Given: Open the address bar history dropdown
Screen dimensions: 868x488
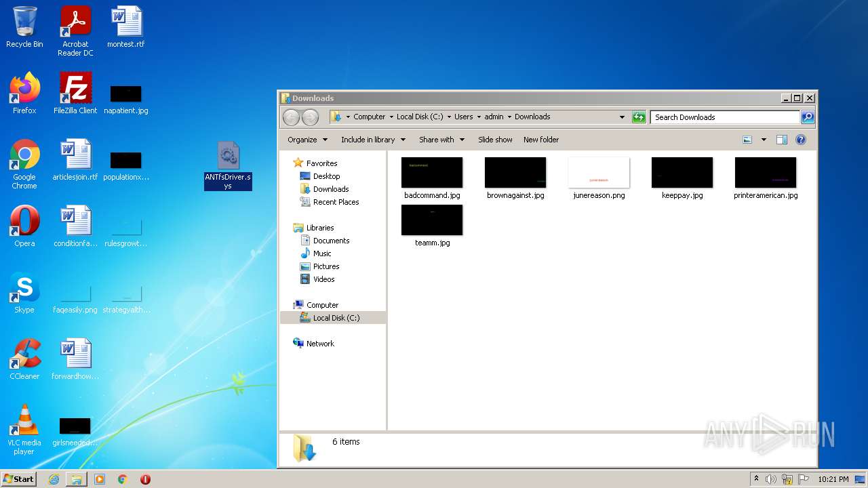Looking at the screenshot, I should [x=622, y=117].
